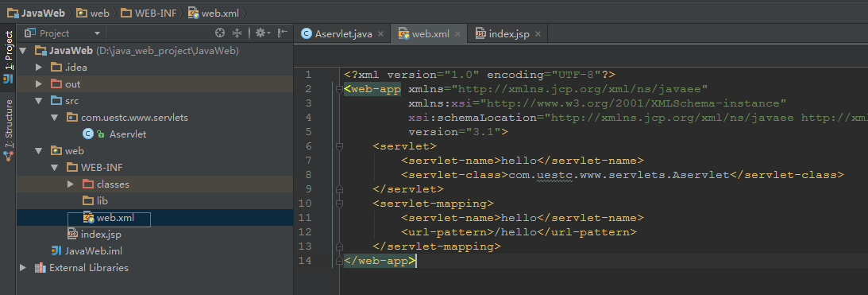Select the web folder in the tree
This screenshot has height=295, width=868.
[154, 151]
